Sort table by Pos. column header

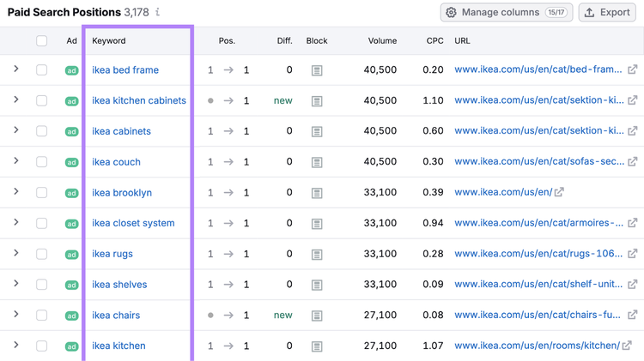point(227,40)
